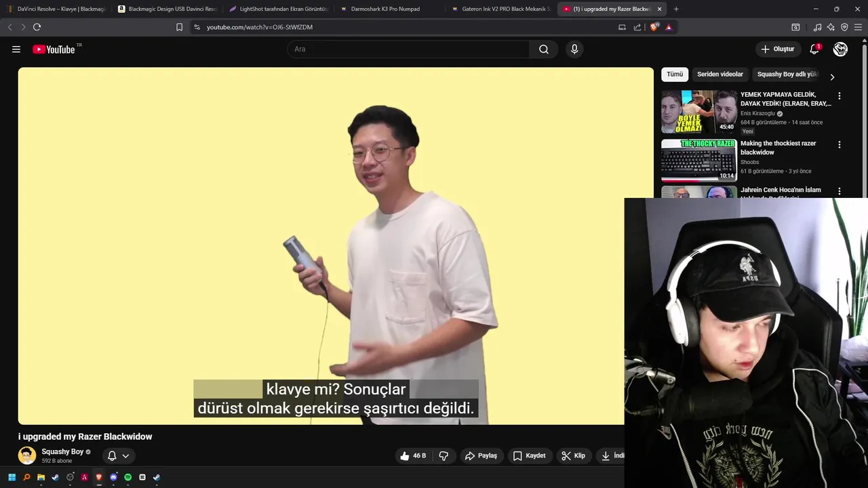Viewport: 868px width, 488px height.
Task: Open options for Jahrein video
Action: click(839, 191)
